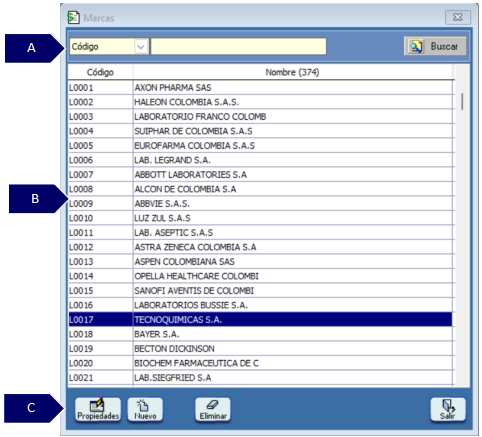Delete brand using the Eliminar eraser
The height and width of the screenshot is (437, 482).
click(213, 410)
